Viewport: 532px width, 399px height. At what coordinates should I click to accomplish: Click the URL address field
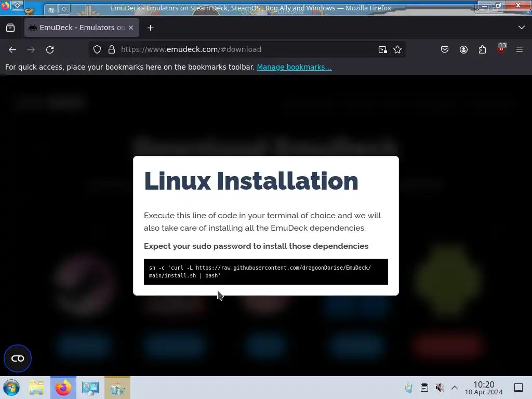[x=247, y=49]
